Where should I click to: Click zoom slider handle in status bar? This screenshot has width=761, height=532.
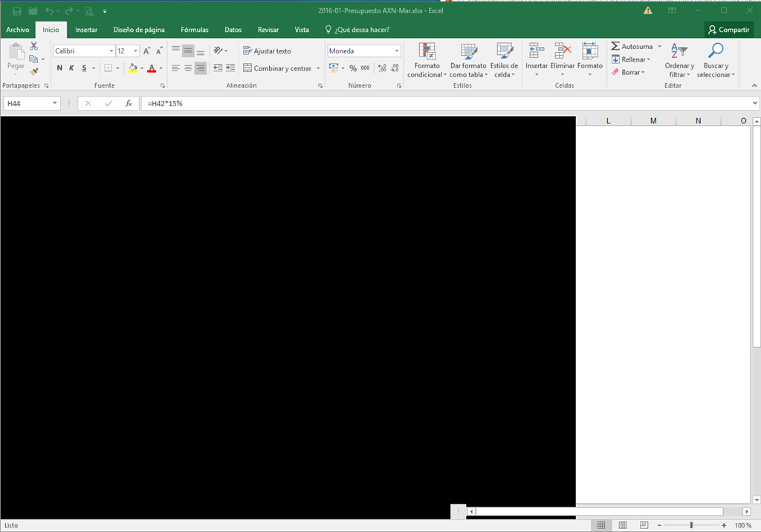[x=691, y=525]
